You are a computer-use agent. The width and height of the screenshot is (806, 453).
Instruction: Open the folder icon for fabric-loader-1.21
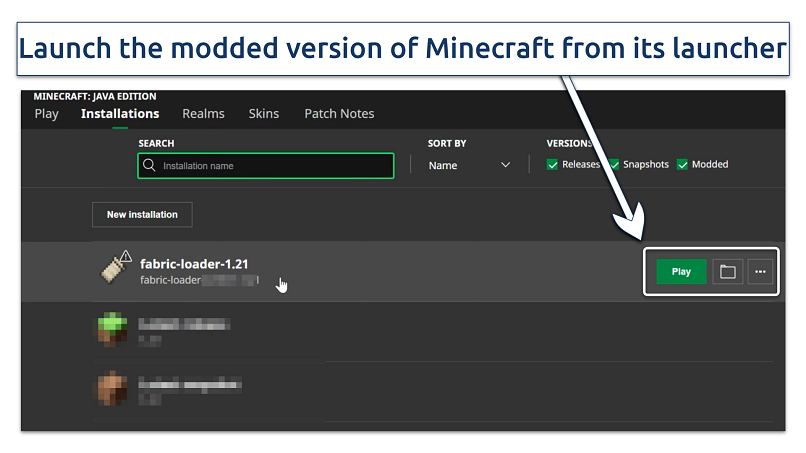(727, 272)
